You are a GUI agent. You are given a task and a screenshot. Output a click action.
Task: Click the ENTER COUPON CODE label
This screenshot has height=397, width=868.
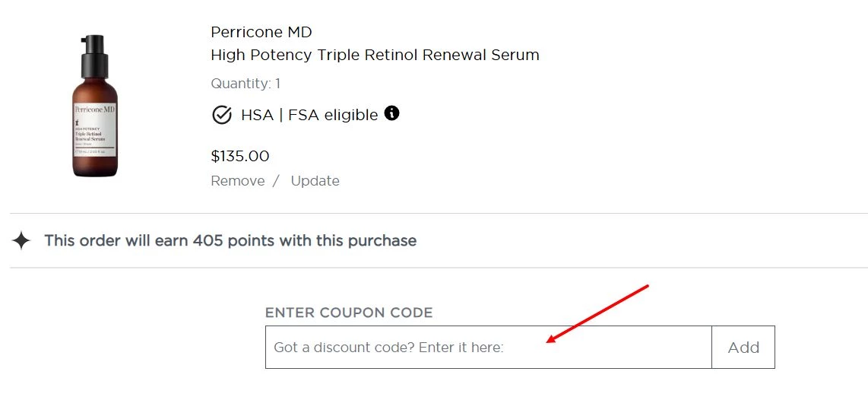(x=348, y=313)
